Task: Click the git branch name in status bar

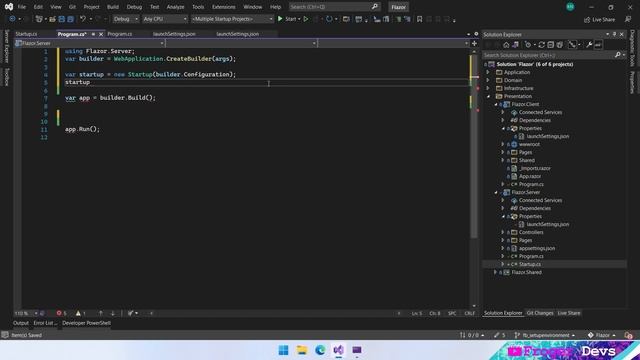Action: pyautogui.click(x=545, y=335)
